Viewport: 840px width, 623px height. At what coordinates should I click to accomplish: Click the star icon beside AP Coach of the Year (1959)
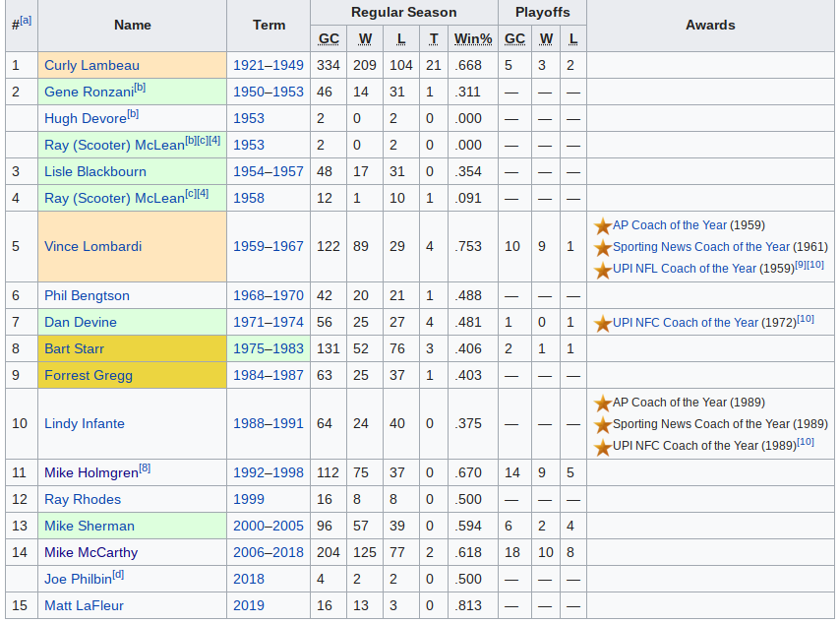point(603,225)
